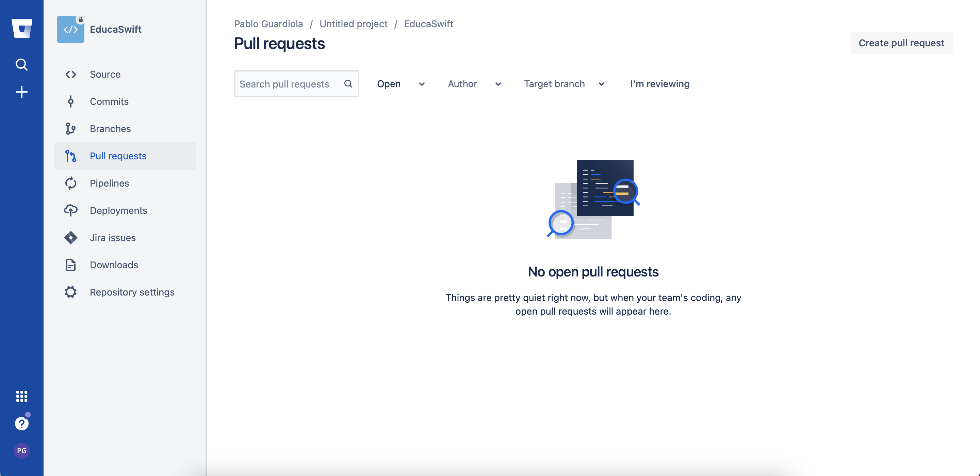Viewport: 980px width, 476px height.
Task: Expand the Target branch dropdown
Action: 564,84
